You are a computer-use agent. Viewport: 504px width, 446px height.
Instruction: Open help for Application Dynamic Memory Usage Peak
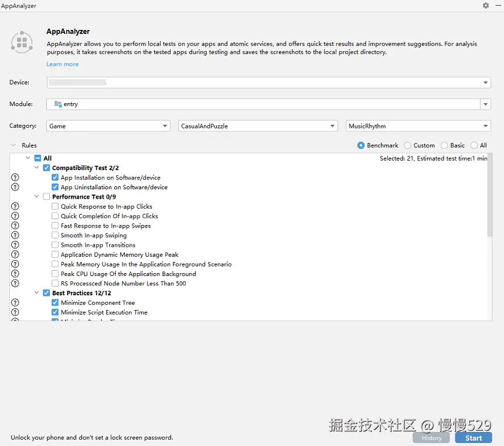(x=15, y=255)
